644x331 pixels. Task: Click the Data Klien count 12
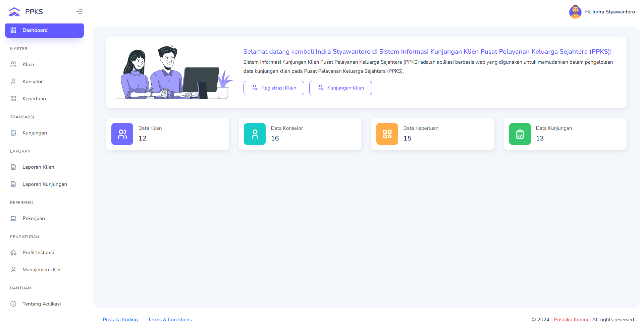coord(143,138)
